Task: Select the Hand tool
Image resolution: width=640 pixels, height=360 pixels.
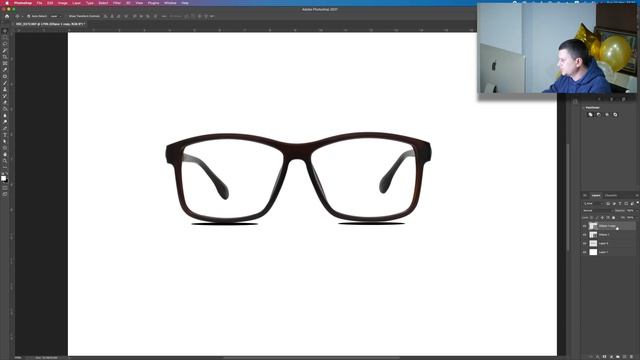Action: [5, 154]
